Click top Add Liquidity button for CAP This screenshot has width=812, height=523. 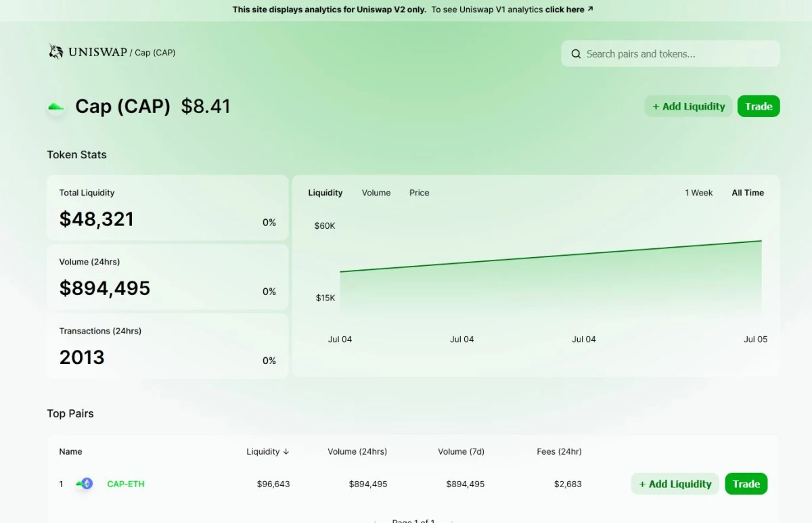coord(688,106)
